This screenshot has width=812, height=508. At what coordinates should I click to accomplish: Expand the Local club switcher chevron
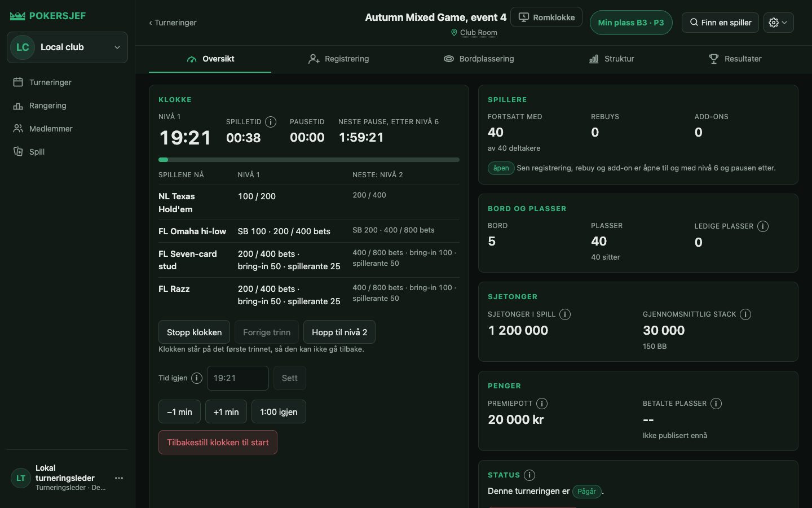[x=117, y=47]
